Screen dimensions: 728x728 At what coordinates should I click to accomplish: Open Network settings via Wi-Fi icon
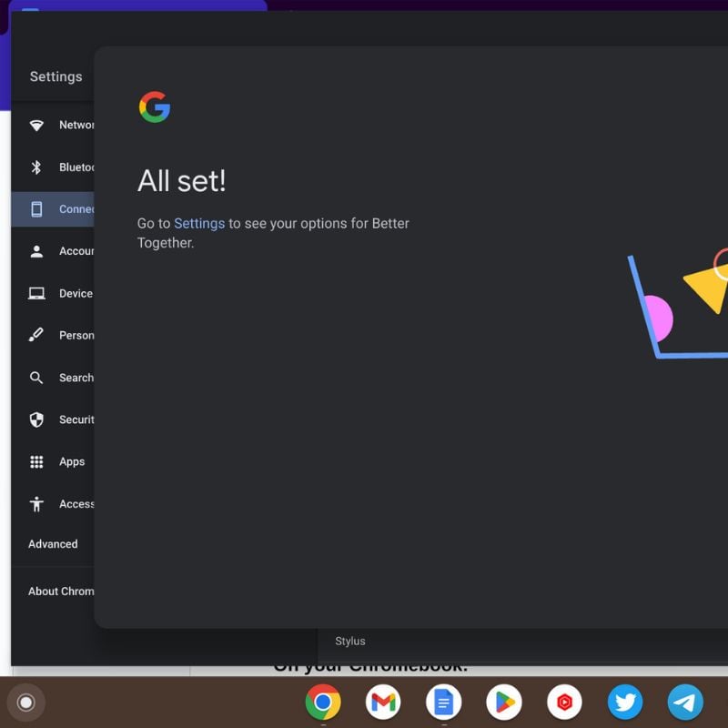36,125
